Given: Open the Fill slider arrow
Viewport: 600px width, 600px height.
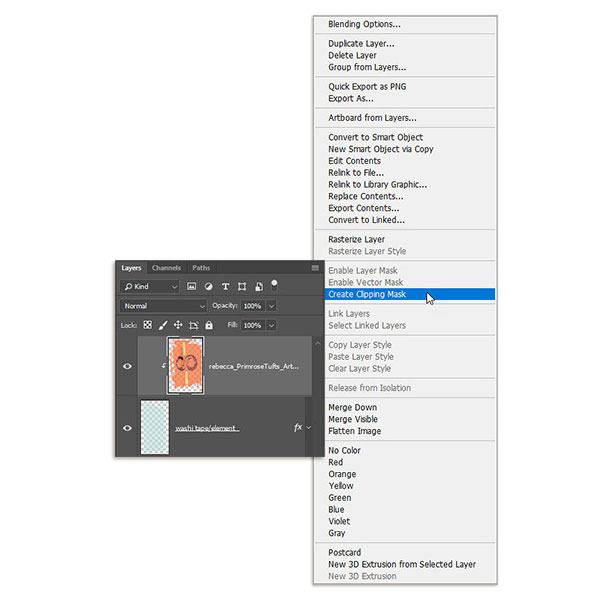Looking at the screenshot, I should (271, 325).
